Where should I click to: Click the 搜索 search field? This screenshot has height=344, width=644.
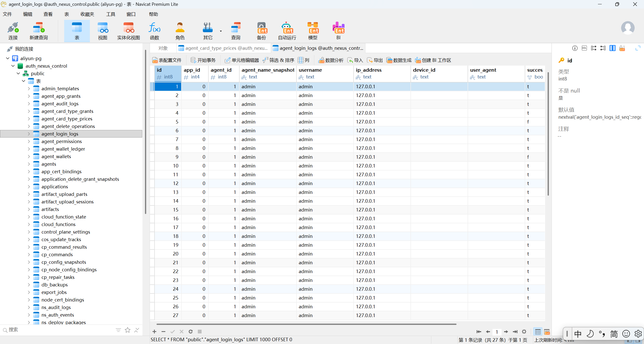tap(58, 330)
